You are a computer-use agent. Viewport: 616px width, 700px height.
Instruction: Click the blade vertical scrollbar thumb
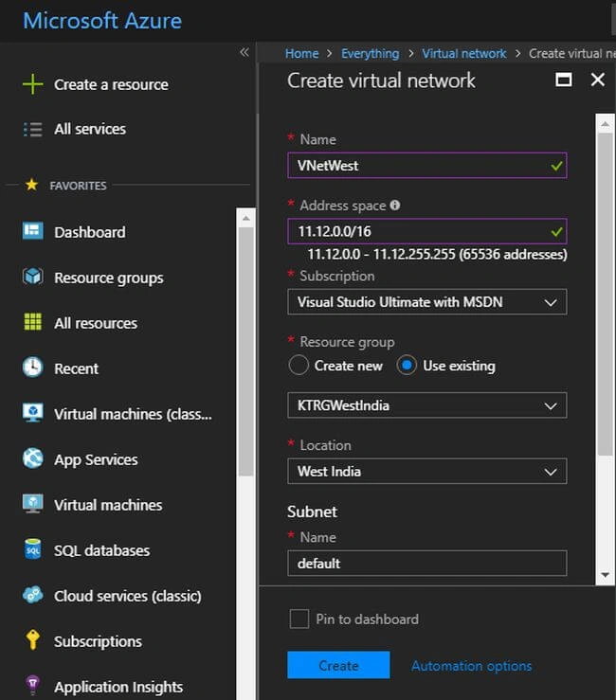coord(606,295)
